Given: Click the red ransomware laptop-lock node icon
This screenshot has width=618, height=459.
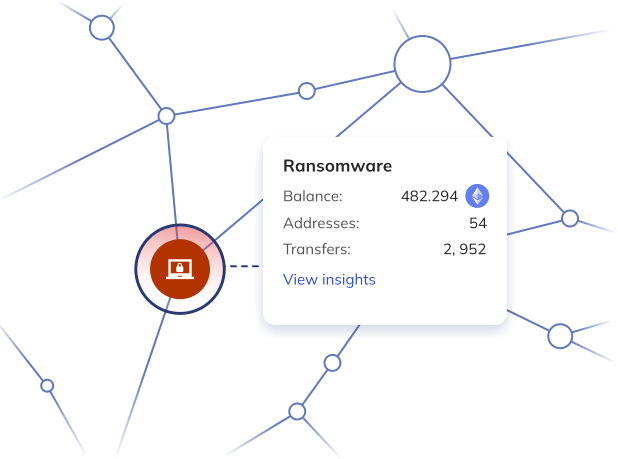Looking at the screenshot, I should [179, 268].
